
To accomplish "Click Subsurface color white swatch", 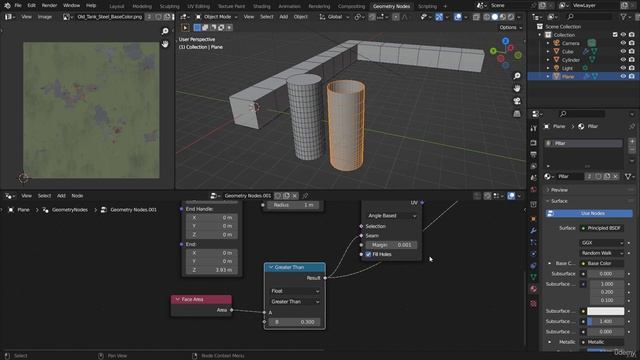I will (x=605, y=311).
